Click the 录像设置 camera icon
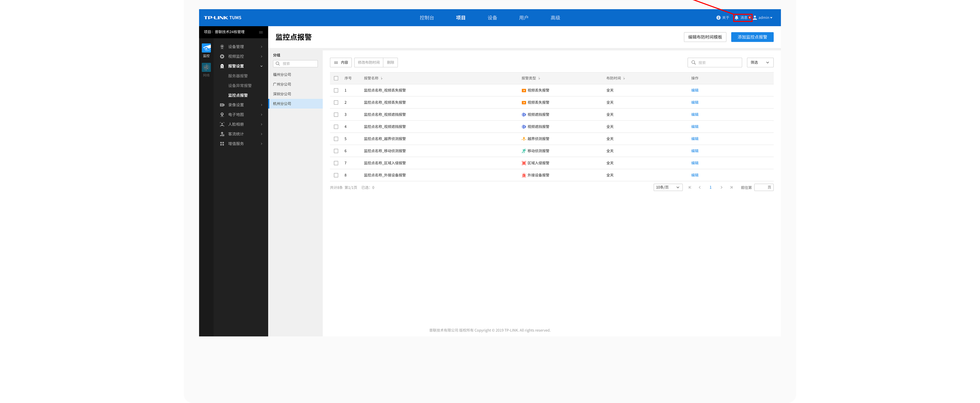Image resolution: width=980 pixels, height=403 pixels. (222, 105)
